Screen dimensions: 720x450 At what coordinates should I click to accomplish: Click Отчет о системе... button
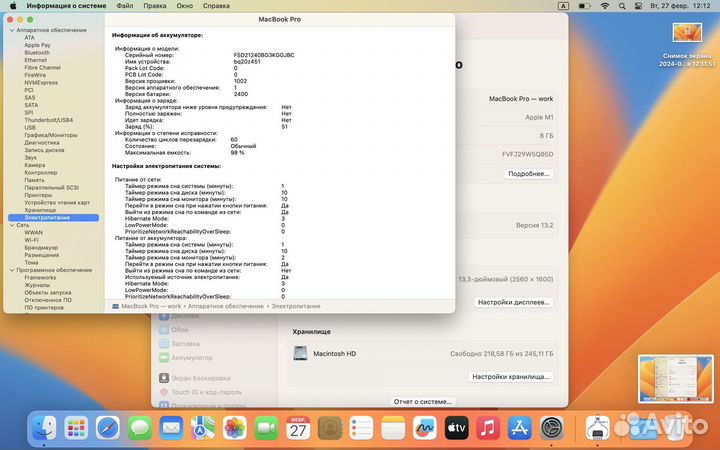pyautogui.click(x=422, y=401)
